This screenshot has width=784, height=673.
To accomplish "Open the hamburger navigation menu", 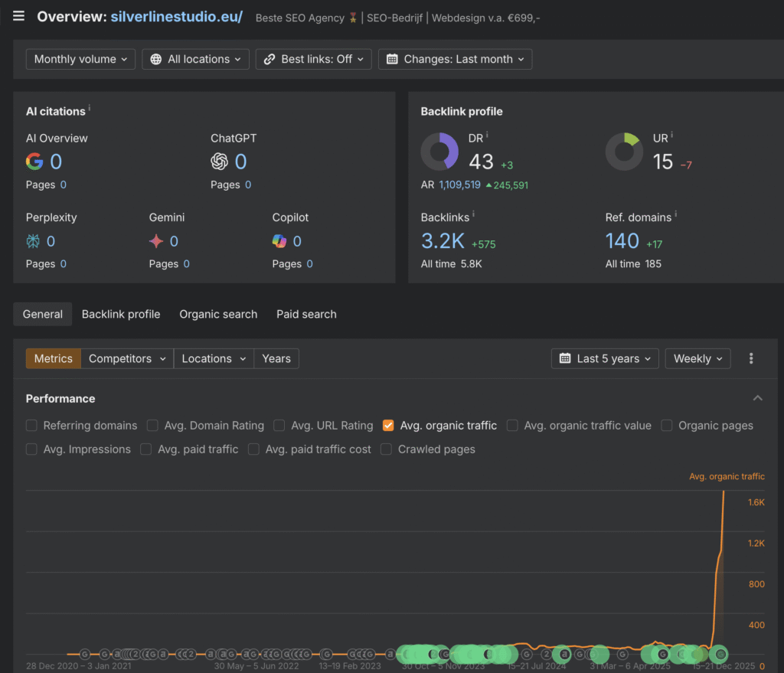I will (x=18, y=16).
